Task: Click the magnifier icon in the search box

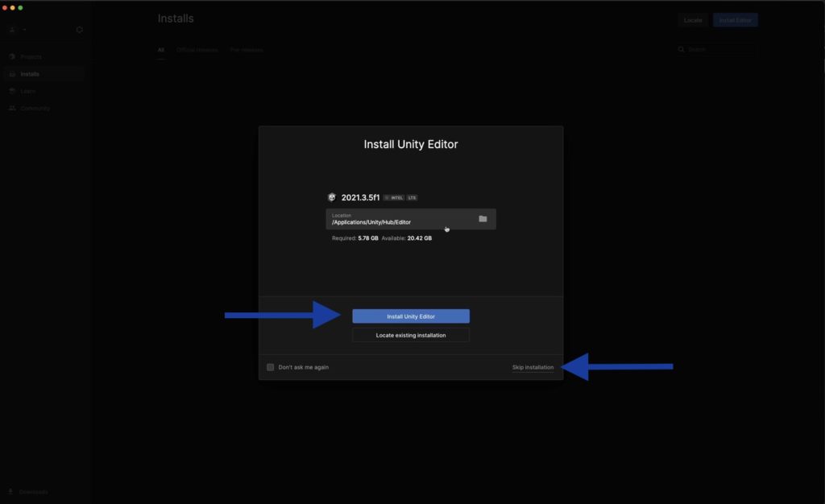Action: coord(682,50)
